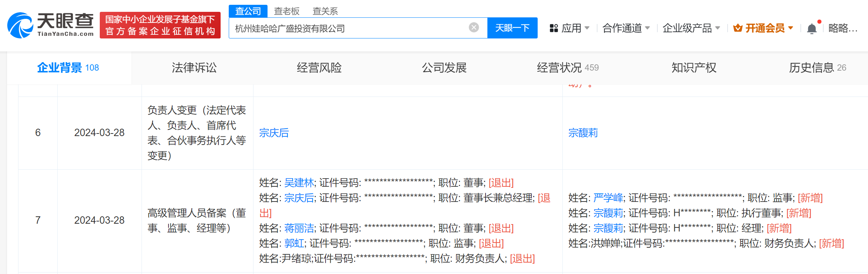Viewport: 868px width, 274px height.
Task: Open the 略略 user account menu
Action: (x=843, y=28)
